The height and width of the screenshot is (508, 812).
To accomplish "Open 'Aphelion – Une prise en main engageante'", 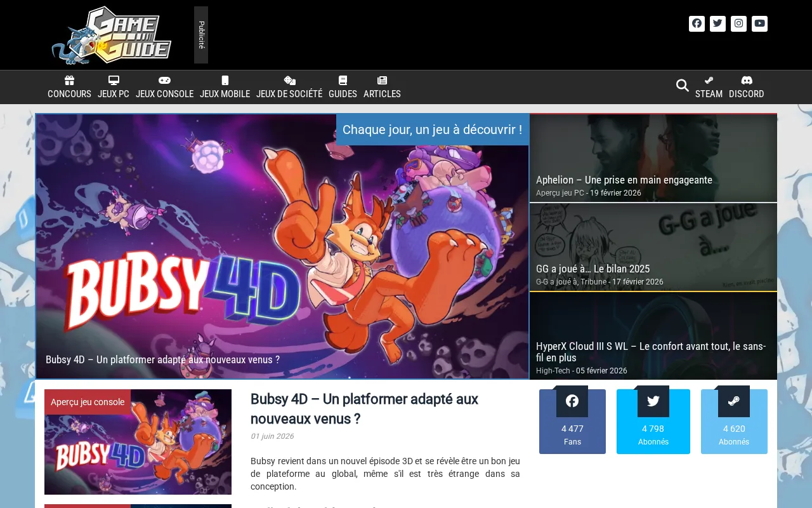I will tap(624, 180).
